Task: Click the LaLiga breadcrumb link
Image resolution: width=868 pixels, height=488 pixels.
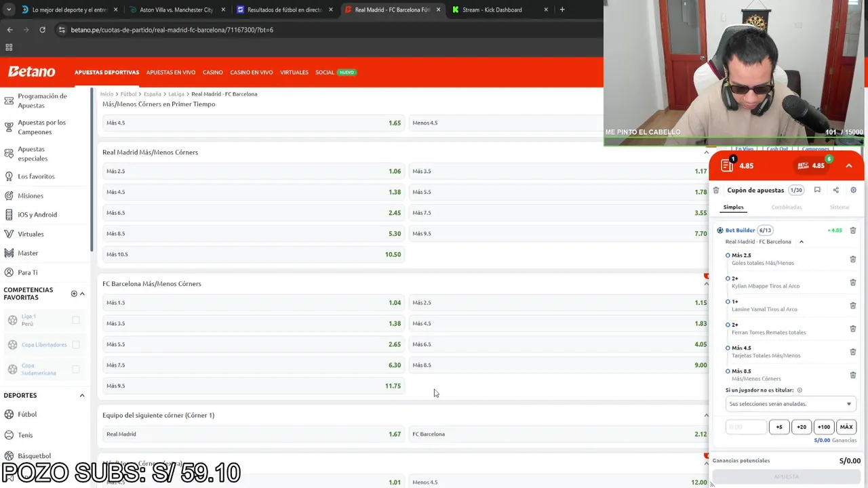Action: [176, 94]
